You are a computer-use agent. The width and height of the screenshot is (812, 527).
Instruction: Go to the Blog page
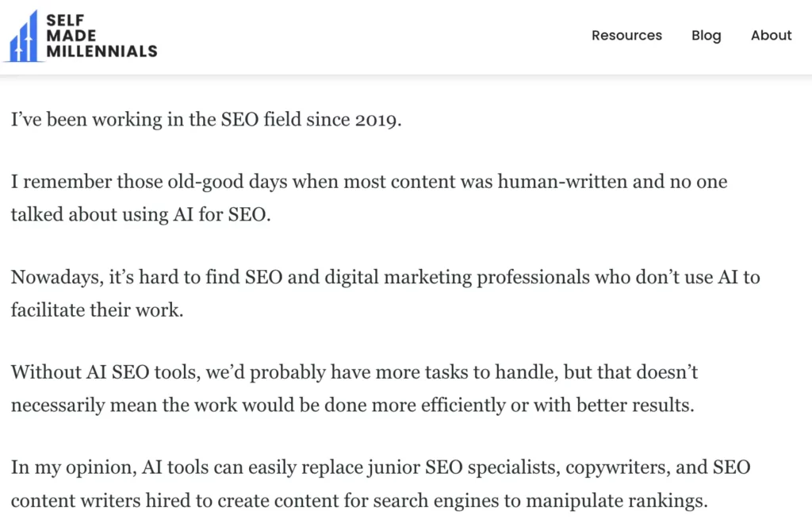[x=706, y=36]
